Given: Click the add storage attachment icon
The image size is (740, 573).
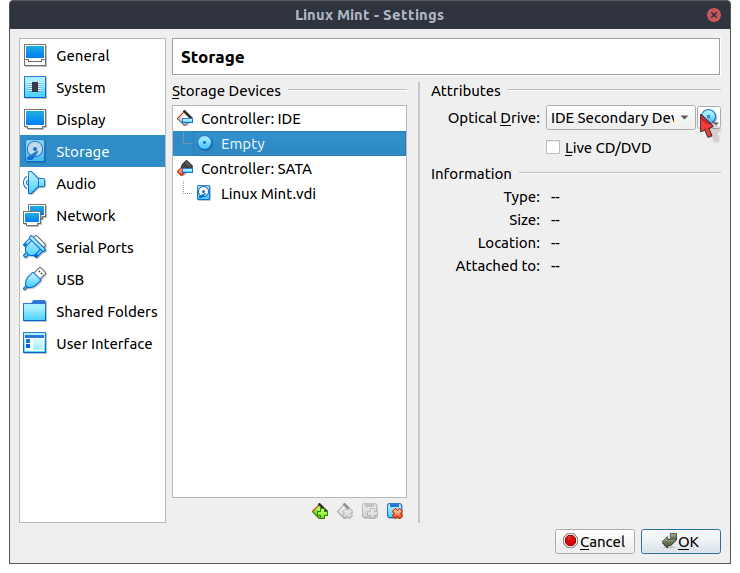Looking at the screenshot, I should coord(370,511).
